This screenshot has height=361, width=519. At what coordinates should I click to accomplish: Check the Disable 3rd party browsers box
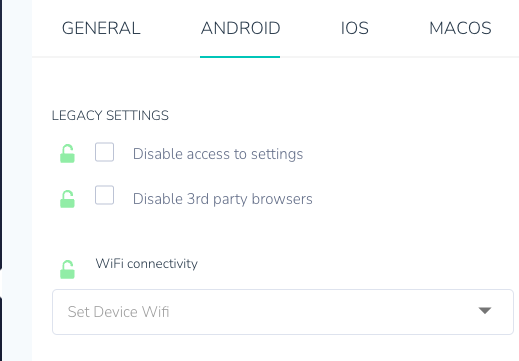(104, 195)
